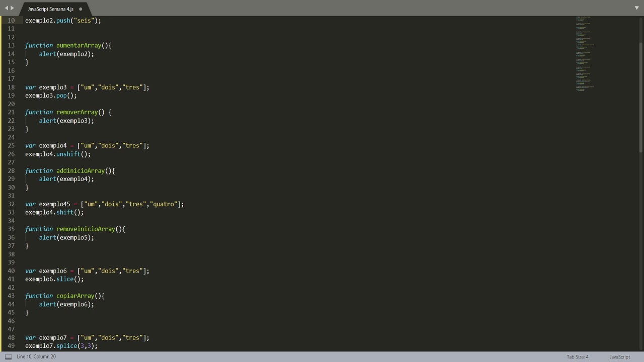Click line number 13 in the gutter

tap(11, 45)
